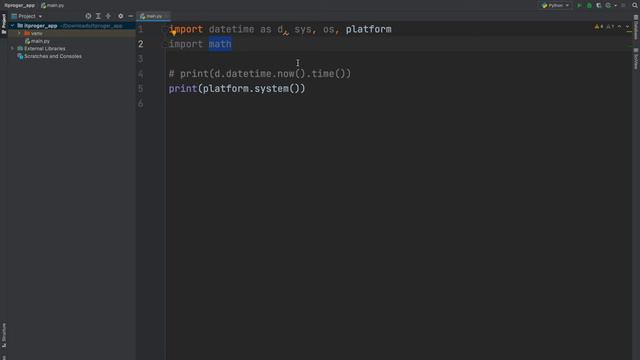Collapse the itproger_app project root
Image resolution: width=640 pixels, height=360 pixels.
(12, 26)
